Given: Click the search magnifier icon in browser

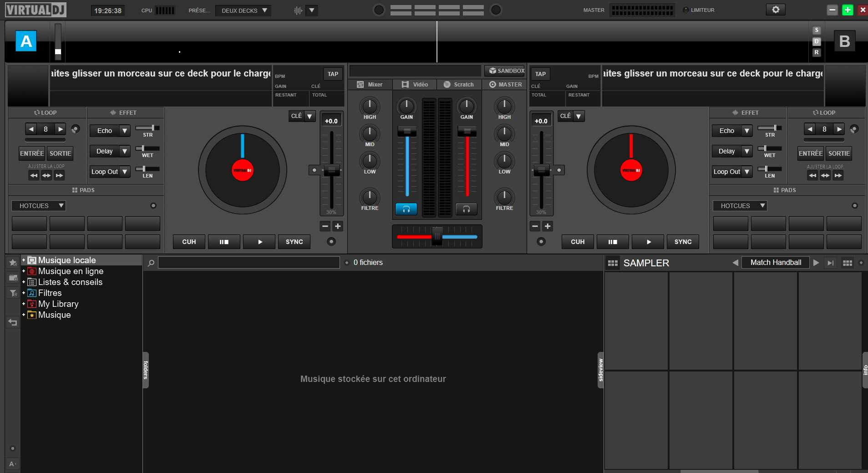Looking at the screenshot, I should point(151,263).
